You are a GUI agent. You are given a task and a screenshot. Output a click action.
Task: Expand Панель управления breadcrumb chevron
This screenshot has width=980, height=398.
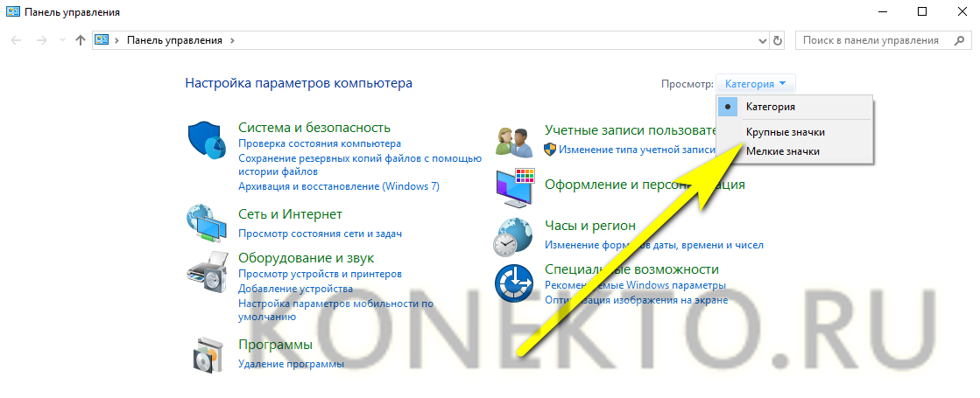(232, 40)
